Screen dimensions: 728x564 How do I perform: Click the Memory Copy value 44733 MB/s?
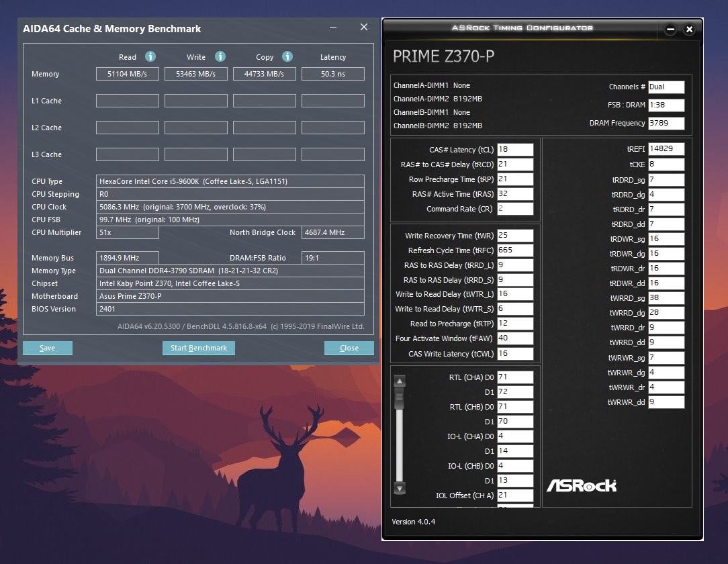(x=264, y=74)
